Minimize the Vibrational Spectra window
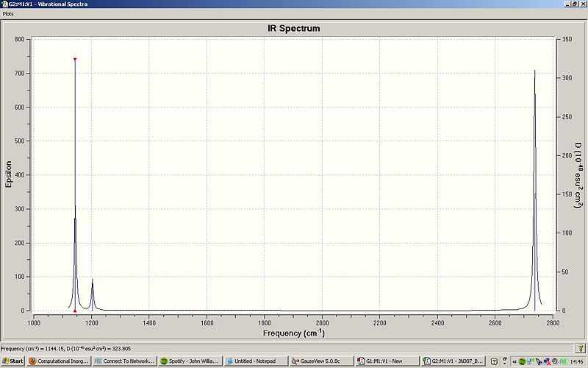This screenshot has height=368, width=588. point(567,4)
